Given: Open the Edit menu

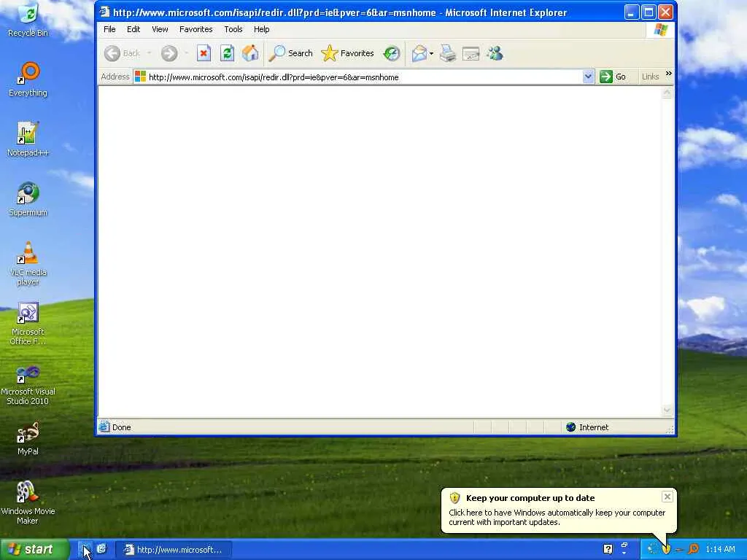Looking at the screenshot, I should pos(133,29).
